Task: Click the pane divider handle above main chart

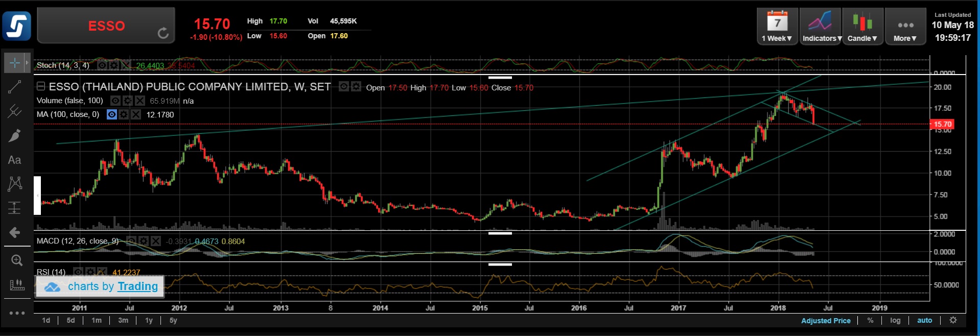Action: (500, 78)
